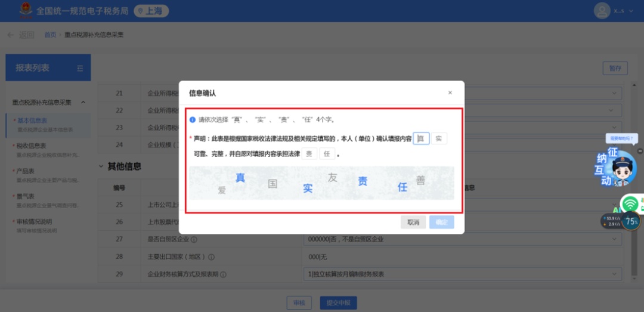The image size is (644, 312).
Task: Open the 征纳互动 assistant mascot
Action: click(x=615, y=168)
